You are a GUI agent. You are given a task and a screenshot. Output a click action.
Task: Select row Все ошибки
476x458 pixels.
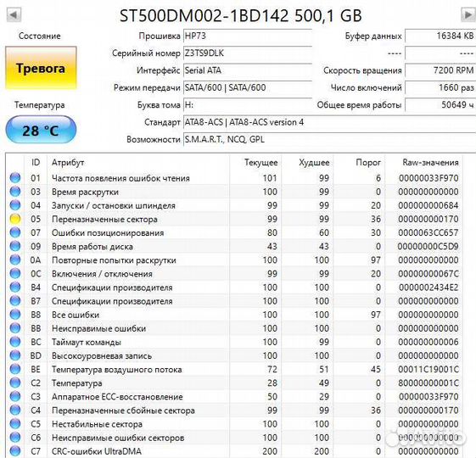(234, 315)
